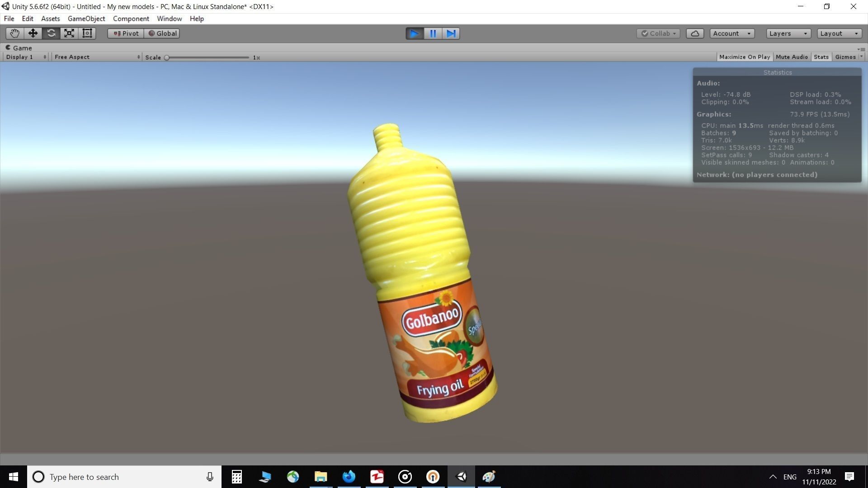Viewport: 868px width, 488px height.
Task: Open the GameObject menu
Action: pyautogui.click(x=86, y=19)
